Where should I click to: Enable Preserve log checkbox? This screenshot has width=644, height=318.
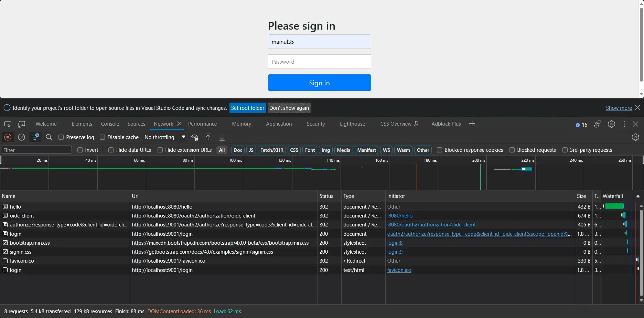click(x=61, y=137)
